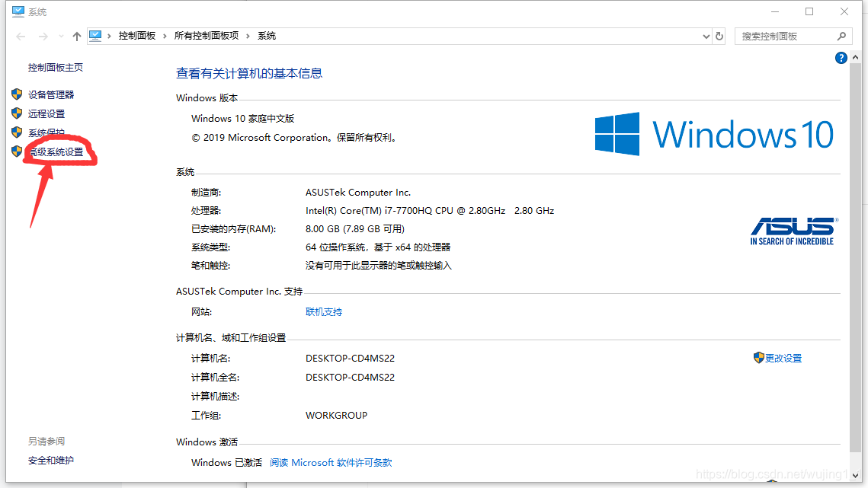The height and width of the screenshot is (488, 868).
Task: Open help via blue question mark
Action: tap(841, 58)
